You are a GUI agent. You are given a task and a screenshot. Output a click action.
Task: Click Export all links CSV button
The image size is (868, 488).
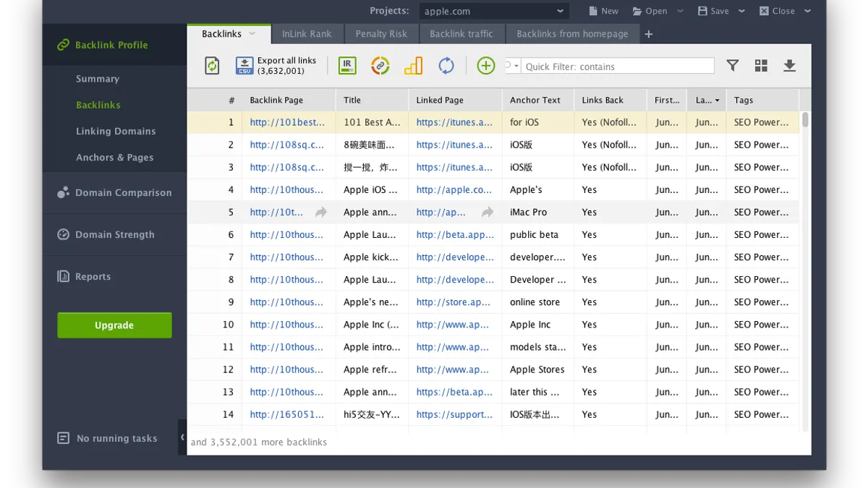pos(276,66)
